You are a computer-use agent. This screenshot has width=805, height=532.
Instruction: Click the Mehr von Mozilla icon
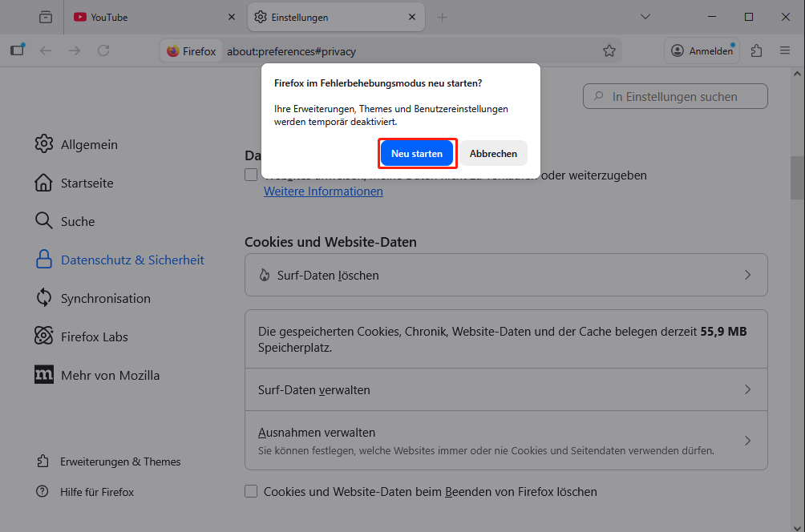[x=44, y=375]
